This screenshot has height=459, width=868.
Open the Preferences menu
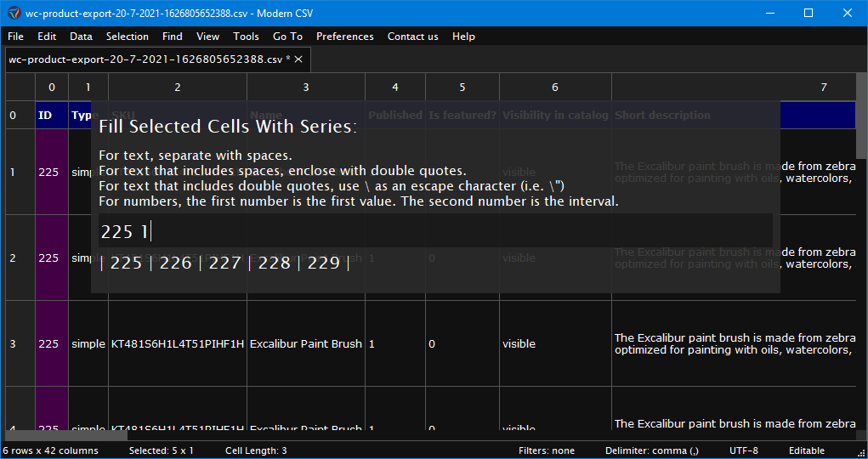345,37
